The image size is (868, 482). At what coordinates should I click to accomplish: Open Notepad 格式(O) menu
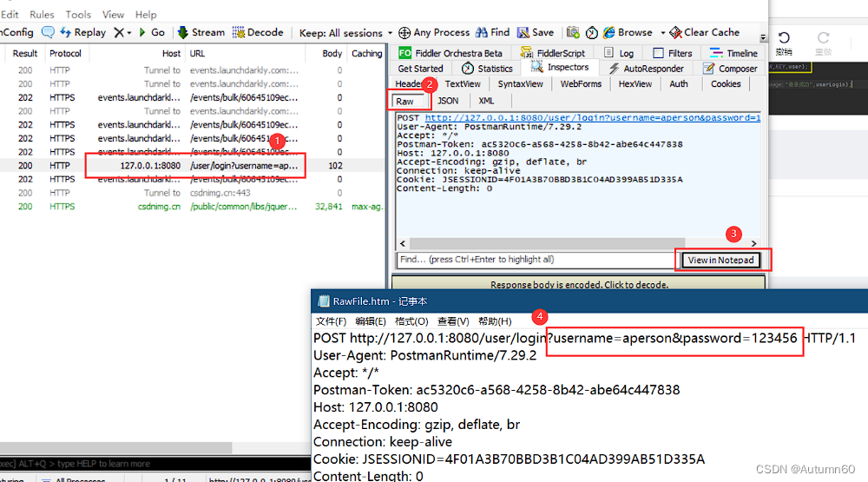point(411,321)
